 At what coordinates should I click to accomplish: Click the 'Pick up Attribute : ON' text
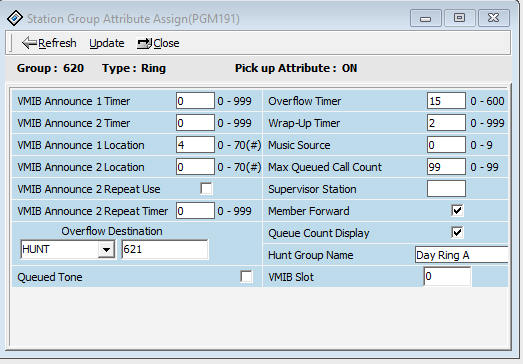(x=296, y=68)
